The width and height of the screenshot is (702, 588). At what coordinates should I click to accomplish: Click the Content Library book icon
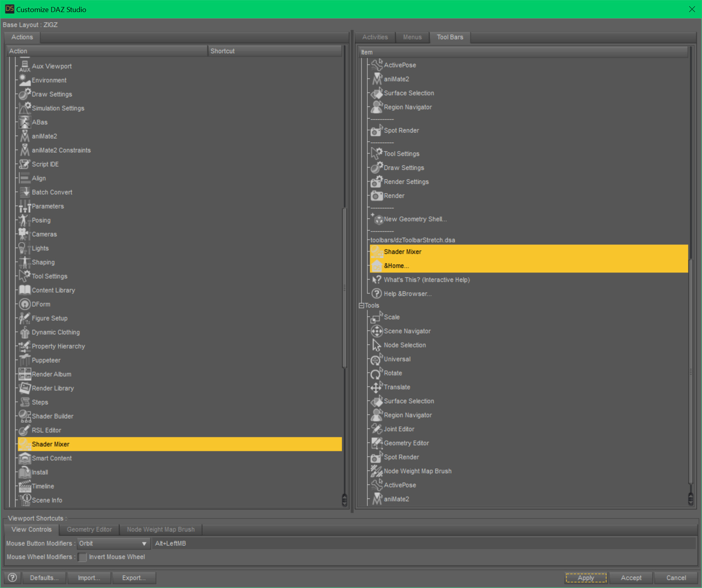pos(25,290)
